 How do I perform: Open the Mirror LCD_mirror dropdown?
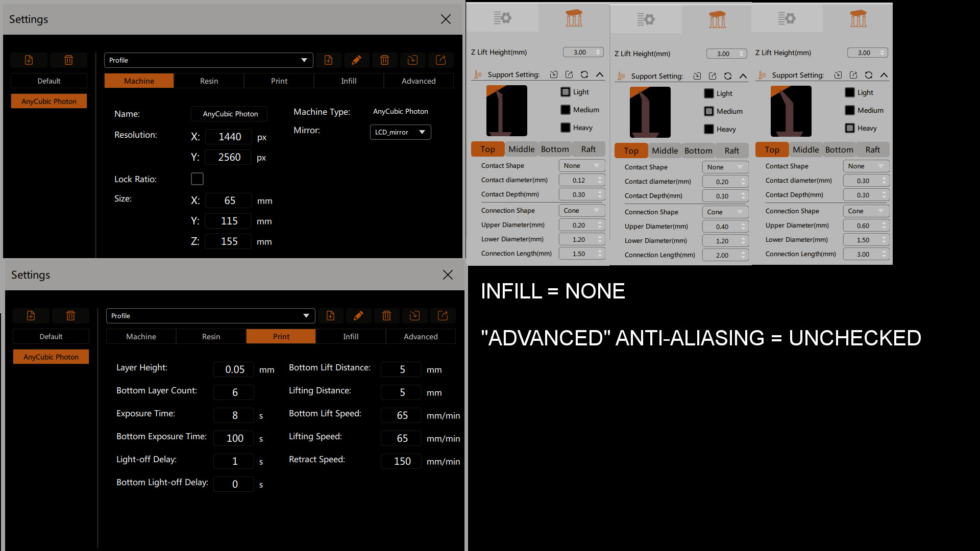(x=400, y=132)
